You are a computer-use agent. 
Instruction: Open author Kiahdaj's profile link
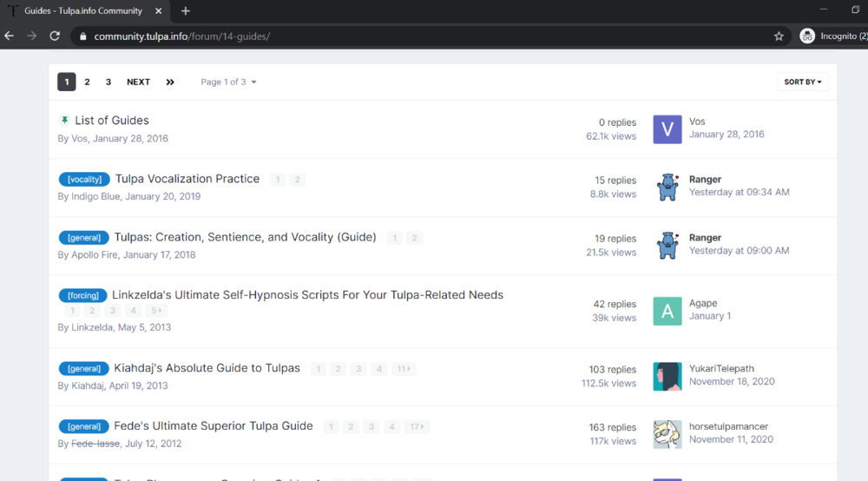(x=88, y=385)
